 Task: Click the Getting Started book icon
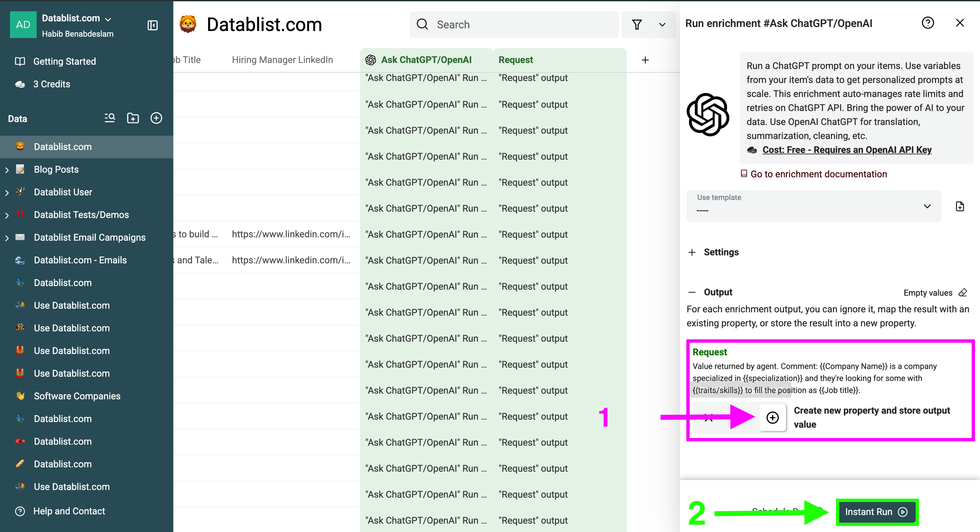20,61
